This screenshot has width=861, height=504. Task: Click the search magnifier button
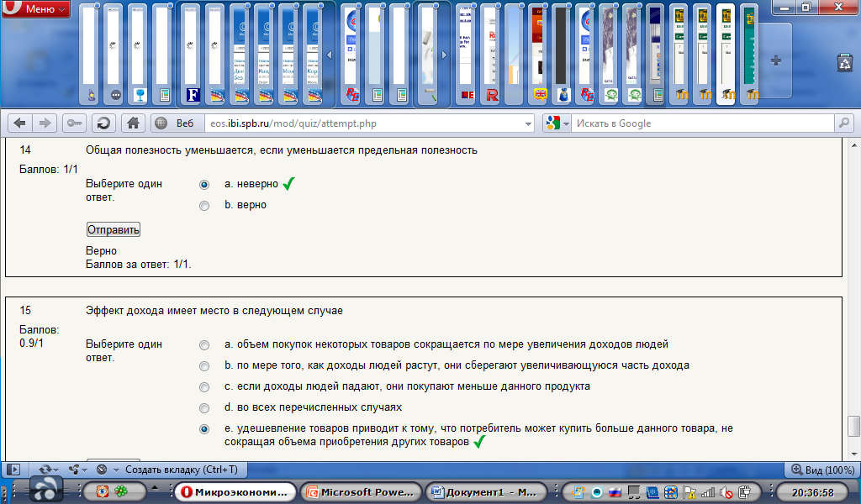844,123
